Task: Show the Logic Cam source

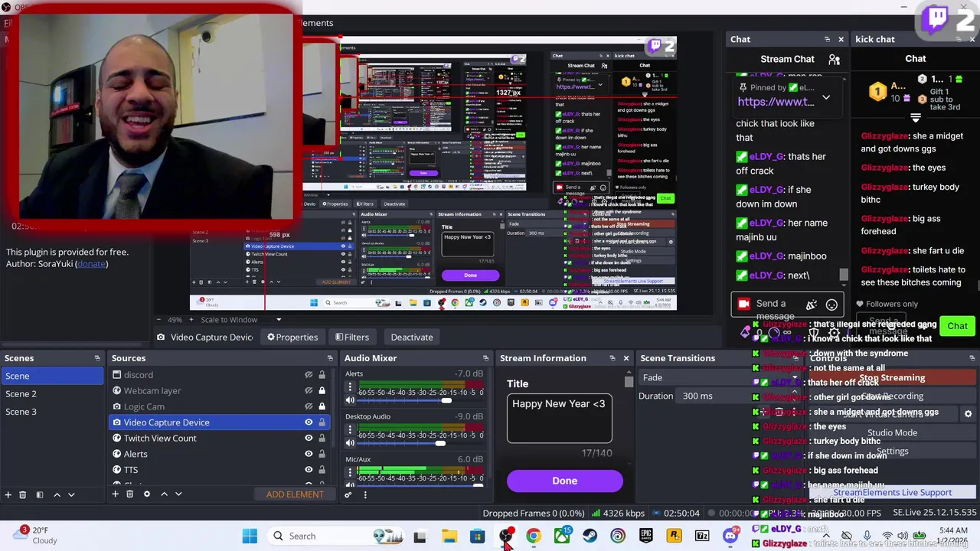Action: (309, 406)
